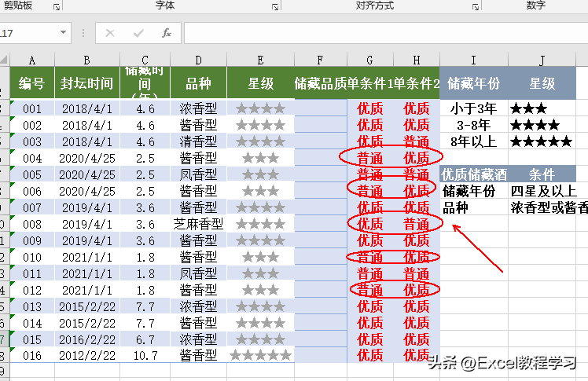The image size is (588, 381).
Task: Click the 储藏品质 header cell
Action: click(x=321, y=83)
